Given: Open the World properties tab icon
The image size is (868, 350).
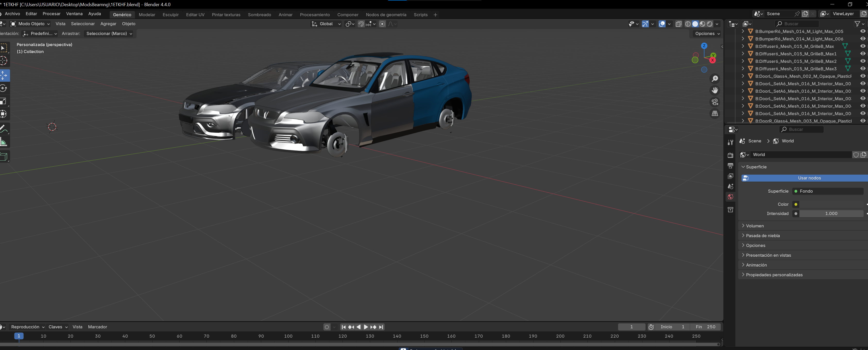Looking at the screenshot, I should (730, 197).
